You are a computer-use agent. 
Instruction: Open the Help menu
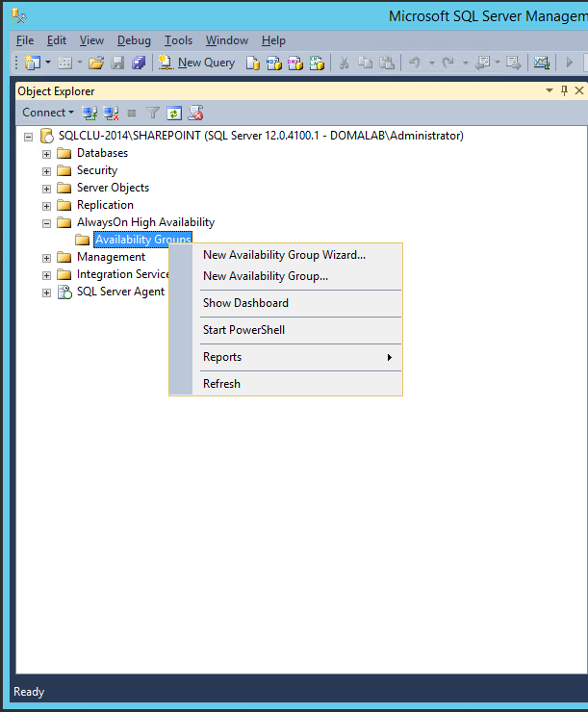(273, 40)
